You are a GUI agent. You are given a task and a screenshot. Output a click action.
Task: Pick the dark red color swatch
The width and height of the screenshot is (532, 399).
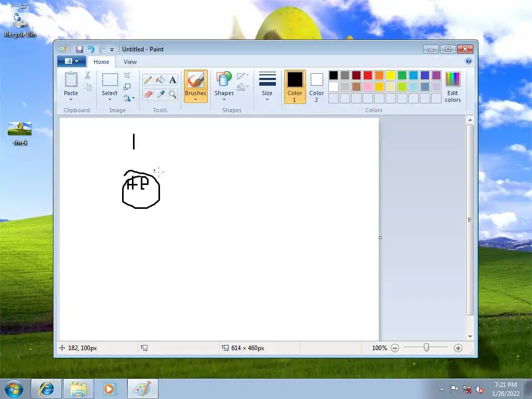[356, 75]
